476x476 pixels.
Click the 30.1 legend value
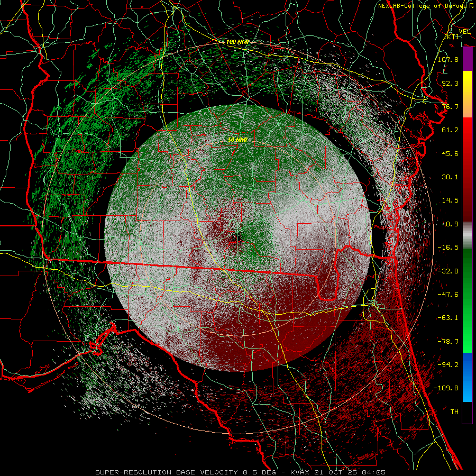click(450, 177)
